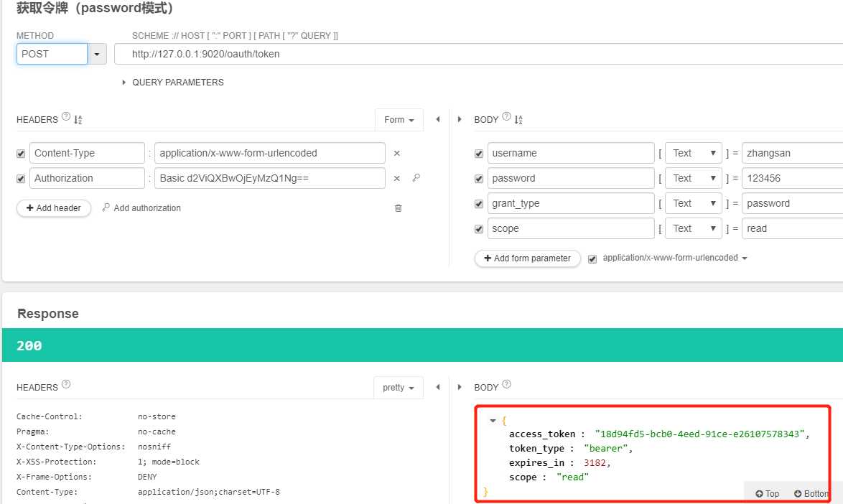
Task: Collapse the JSON response root node
Action: coord(493,421)
